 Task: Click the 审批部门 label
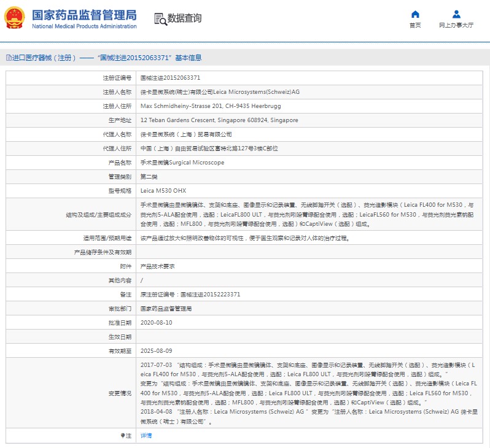pyautogui.click(x=120, y=309)
